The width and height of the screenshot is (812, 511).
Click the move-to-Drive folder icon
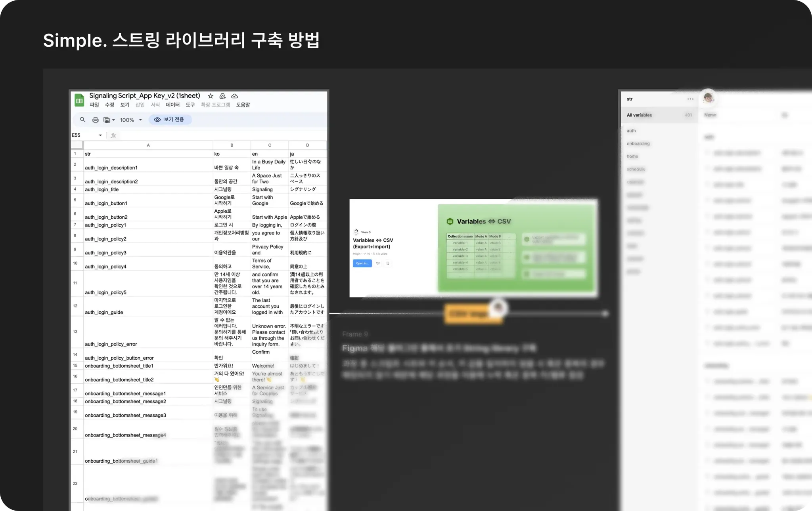pos(222,96)
